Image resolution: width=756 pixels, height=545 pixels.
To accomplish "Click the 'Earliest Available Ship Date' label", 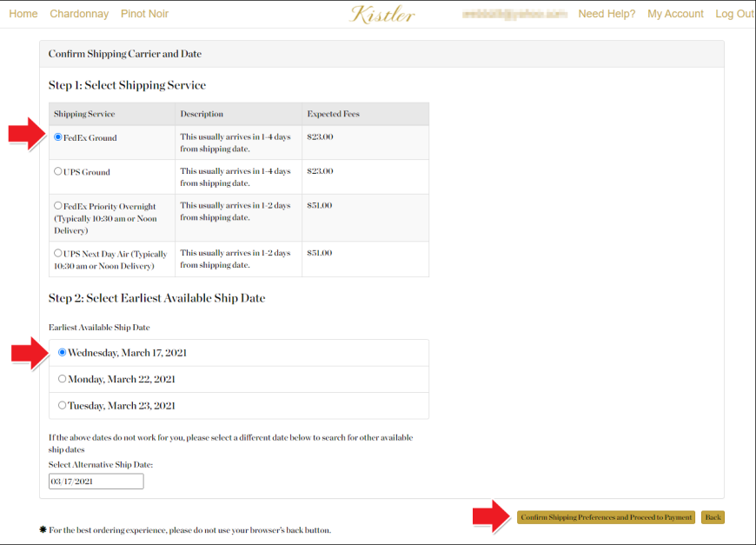I will (99, 328).
